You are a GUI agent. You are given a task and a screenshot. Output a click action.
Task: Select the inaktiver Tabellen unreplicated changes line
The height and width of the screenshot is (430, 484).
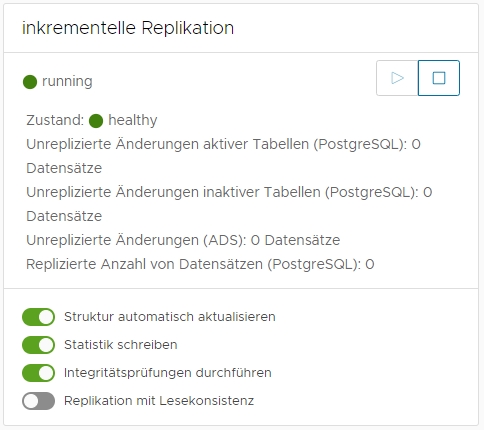pyautogui.click(x=229, y=204)
